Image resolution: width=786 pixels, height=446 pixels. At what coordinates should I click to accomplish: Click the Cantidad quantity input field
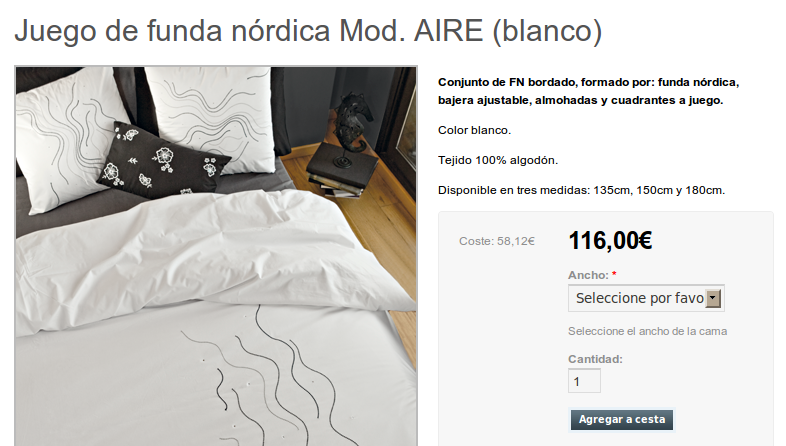[584, 381]
